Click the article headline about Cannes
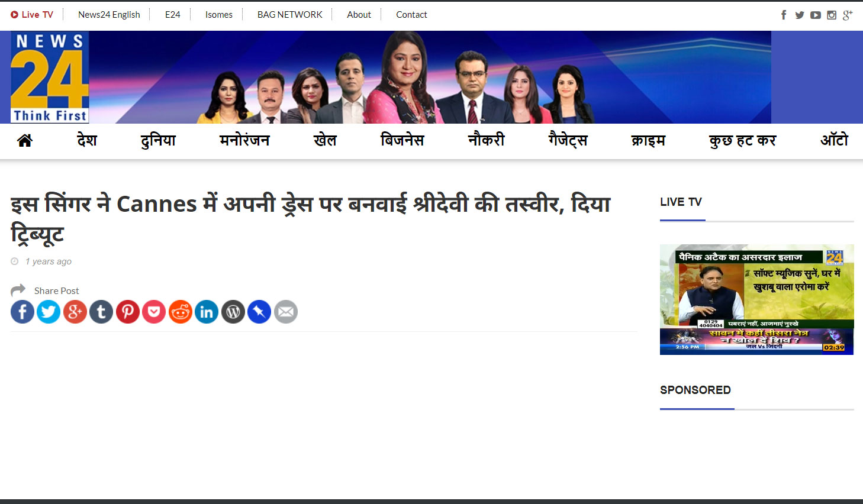This screenshot has height=504, width=863. (311, 218)
